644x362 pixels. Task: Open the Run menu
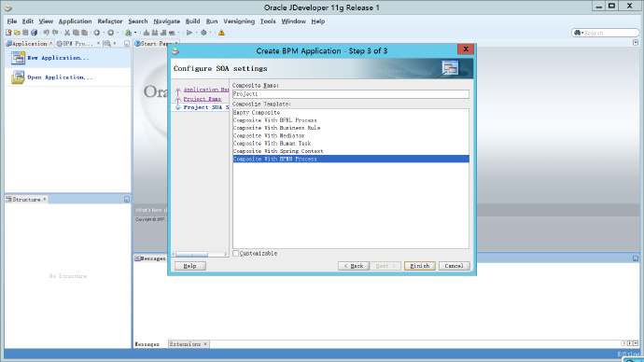tap(212, 21)
